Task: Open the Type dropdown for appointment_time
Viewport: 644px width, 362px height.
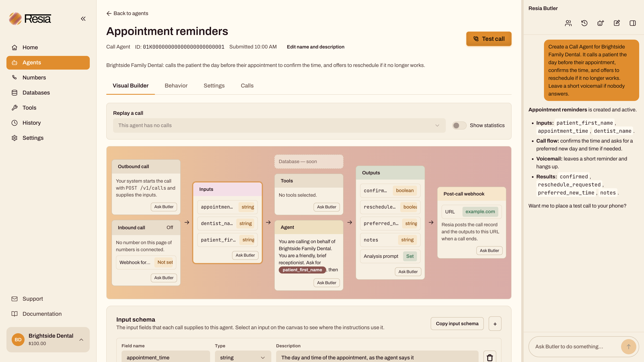Action: tap(243, 358)
